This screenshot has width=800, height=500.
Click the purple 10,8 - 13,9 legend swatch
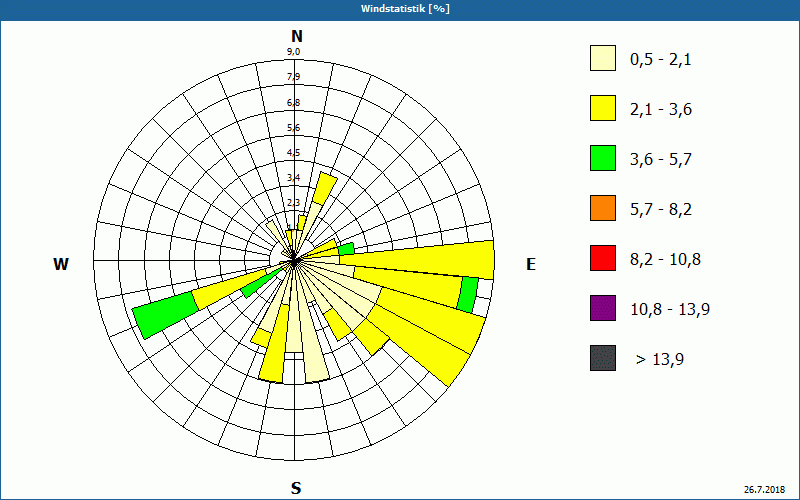[x=603, y=308]
